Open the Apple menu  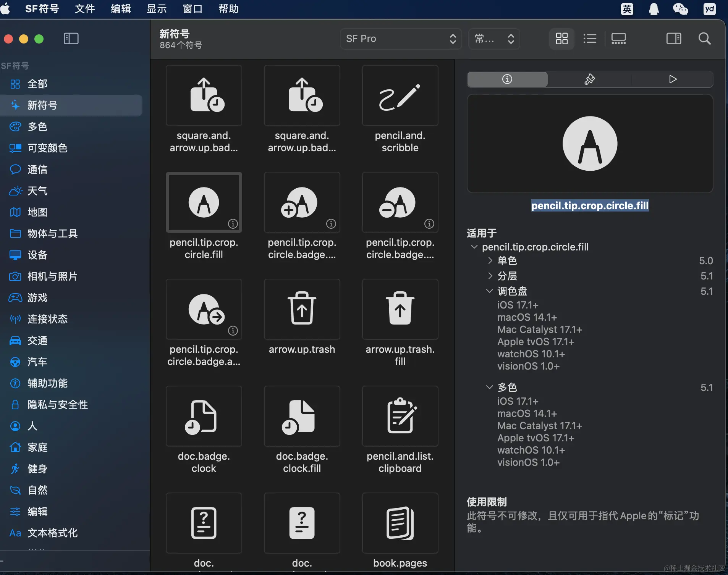(x=6, y=9)
